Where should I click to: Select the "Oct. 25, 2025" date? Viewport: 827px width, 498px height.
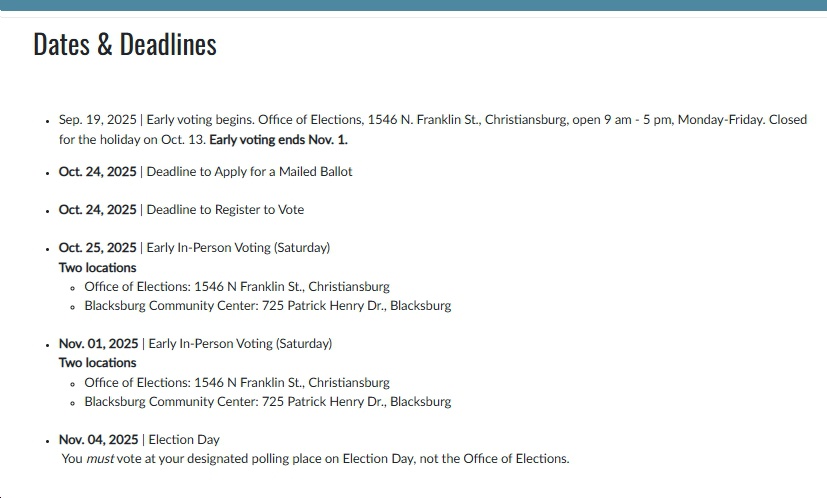tap(98, 247)
